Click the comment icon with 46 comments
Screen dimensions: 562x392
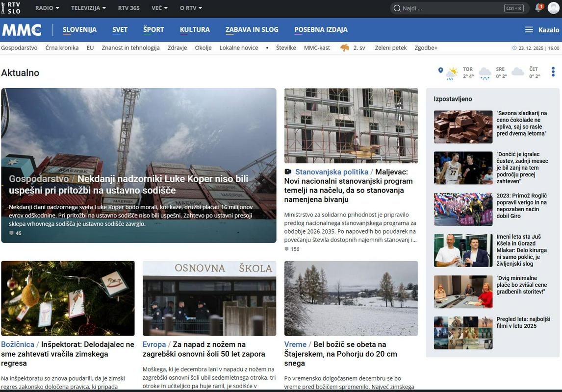(x=12, y=233)
